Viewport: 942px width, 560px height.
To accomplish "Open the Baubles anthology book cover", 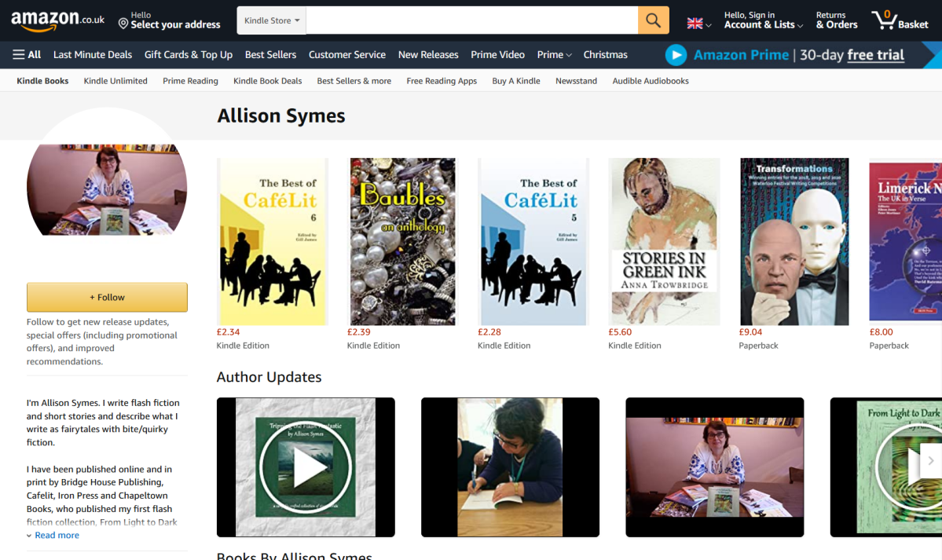I will [x=402, y=241].
